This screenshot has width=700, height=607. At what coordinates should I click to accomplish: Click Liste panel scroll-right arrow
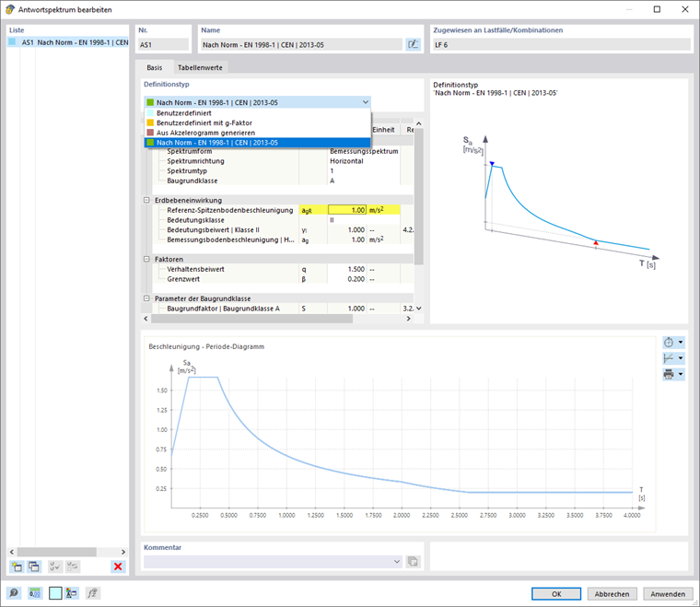pos(123,552)
